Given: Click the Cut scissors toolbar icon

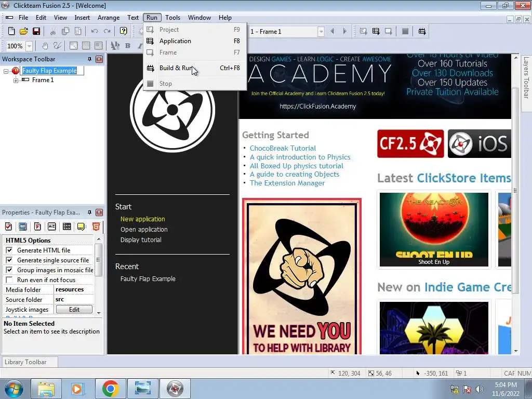Looking at the screenshot, I should point(52,31).
